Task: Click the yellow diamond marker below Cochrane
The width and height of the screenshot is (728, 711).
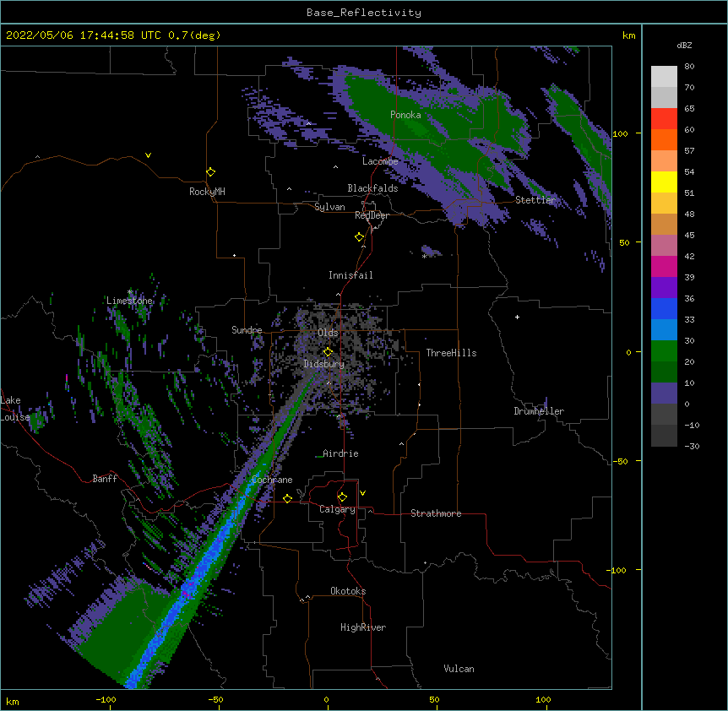Action: coord(287,498)
